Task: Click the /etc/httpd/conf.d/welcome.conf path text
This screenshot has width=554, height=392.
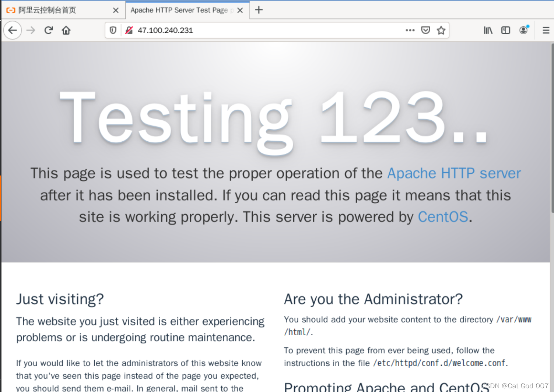Action: click(x=440, y=363)
